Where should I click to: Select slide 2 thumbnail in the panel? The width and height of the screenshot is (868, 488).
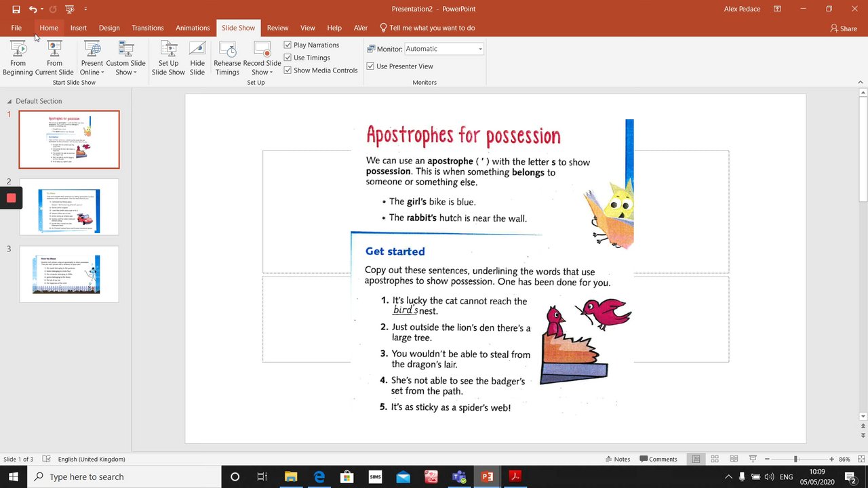tap(69, 207)
